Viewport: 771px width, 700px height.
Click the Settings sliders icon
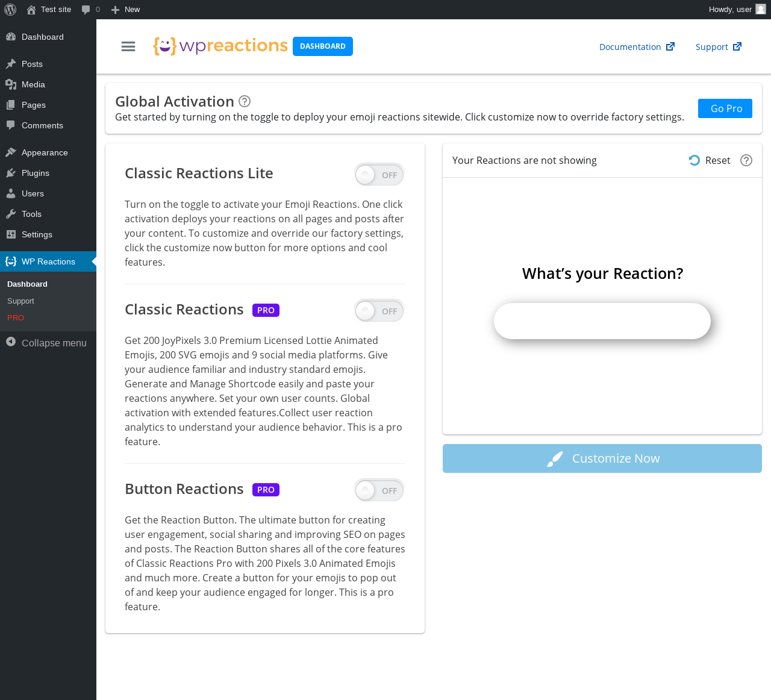coord(11,234)
